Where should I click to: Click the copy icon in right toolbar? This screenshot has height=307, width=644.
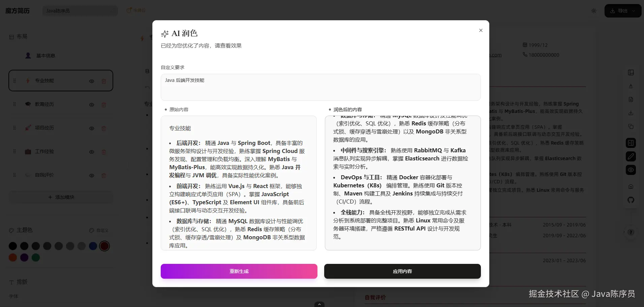click(x=631, y=126)
